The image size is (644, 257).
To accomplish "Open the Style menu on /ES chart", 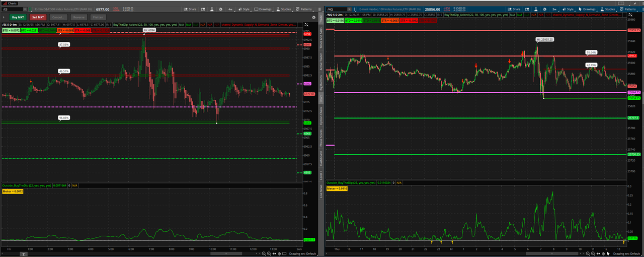I will click(x=245, y=9).
